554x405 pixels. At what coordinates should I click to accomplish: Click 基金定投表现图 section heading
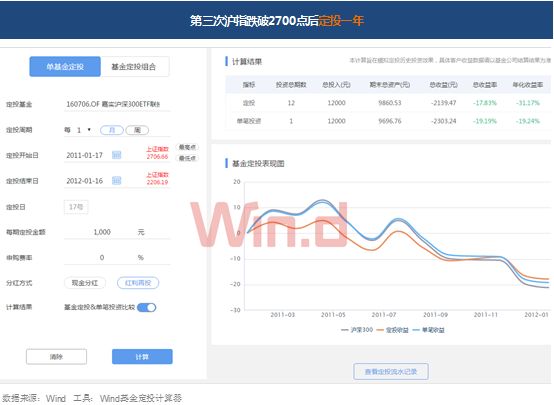point(258,163)
